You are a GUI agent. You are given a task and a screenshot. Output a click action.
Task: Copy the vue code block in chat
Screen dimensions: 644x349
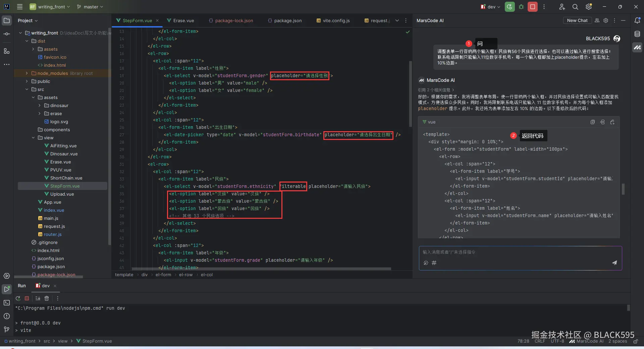pos(593,122)
